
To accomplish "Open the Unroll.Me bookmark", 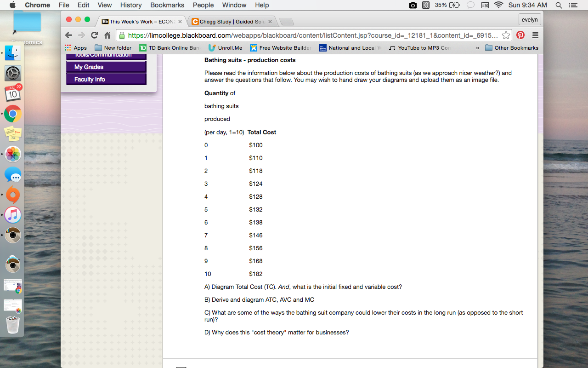I will point(225,48).
